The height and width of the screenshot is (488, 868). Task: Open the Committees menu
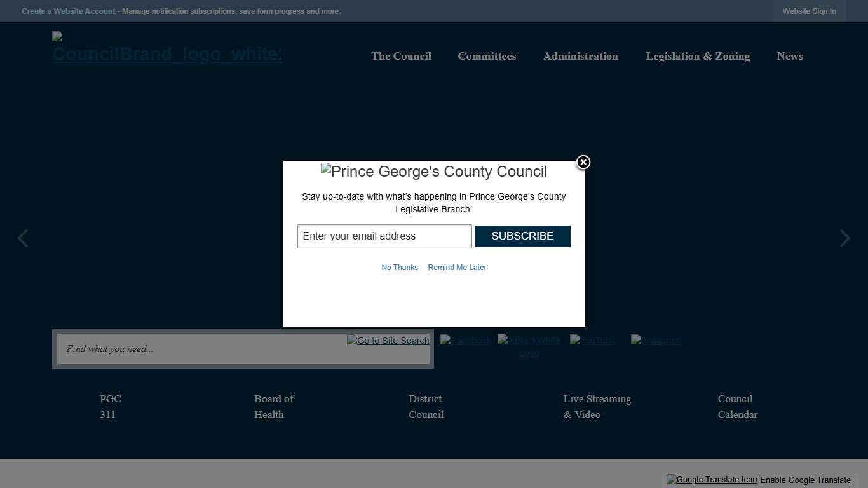click(487, 56)
